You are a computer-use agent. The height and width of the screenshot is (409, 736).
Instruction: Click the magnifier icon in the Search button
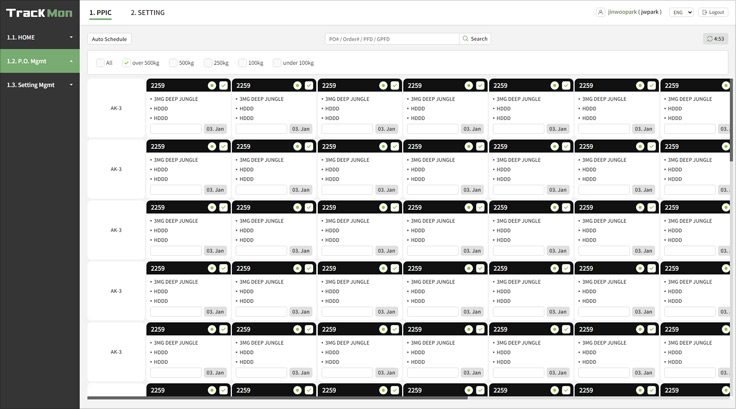(x=466, y=39)
